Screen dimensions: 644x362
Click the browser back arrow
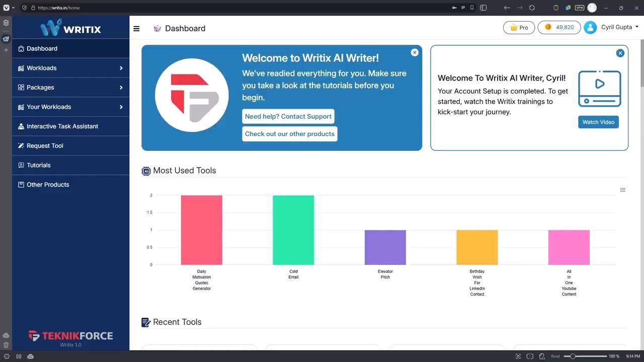507,8
